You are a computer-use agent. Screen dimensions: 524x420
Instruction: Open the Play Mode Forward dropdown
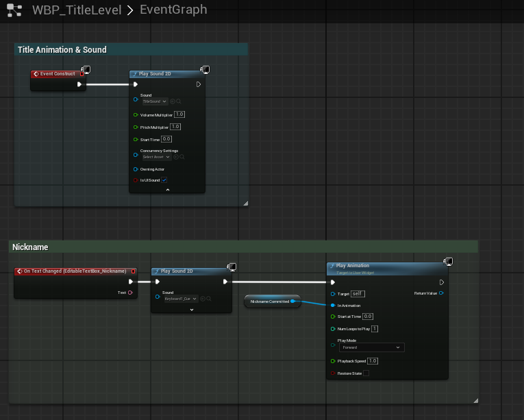(x=372, y=347)
